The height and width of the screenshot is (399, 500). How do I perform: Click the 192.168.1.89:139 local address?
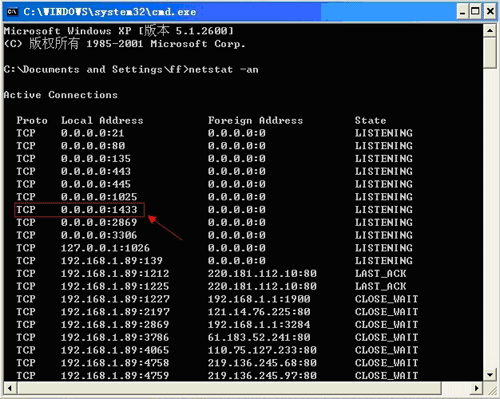(111, 260)
